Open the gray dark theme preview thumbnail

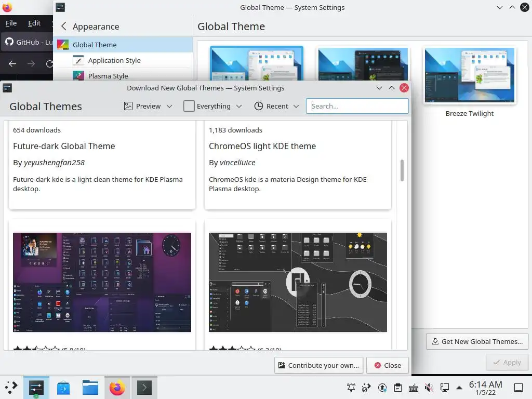pyautogui.click(x=298, y=282)
